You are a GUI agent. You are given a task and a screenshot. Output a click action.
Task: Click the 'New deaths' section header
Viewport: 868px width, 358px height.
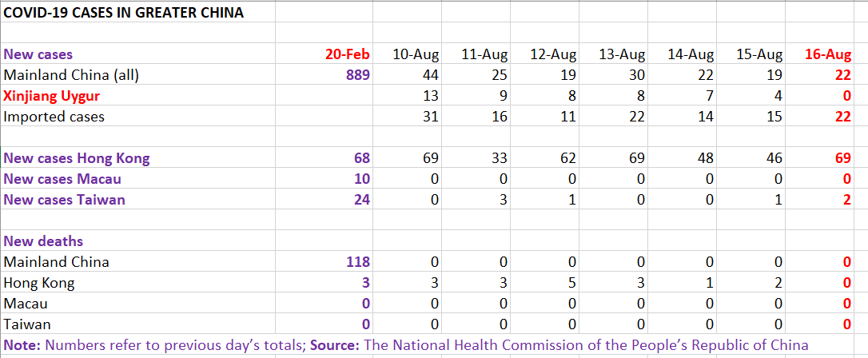[43, 241]
